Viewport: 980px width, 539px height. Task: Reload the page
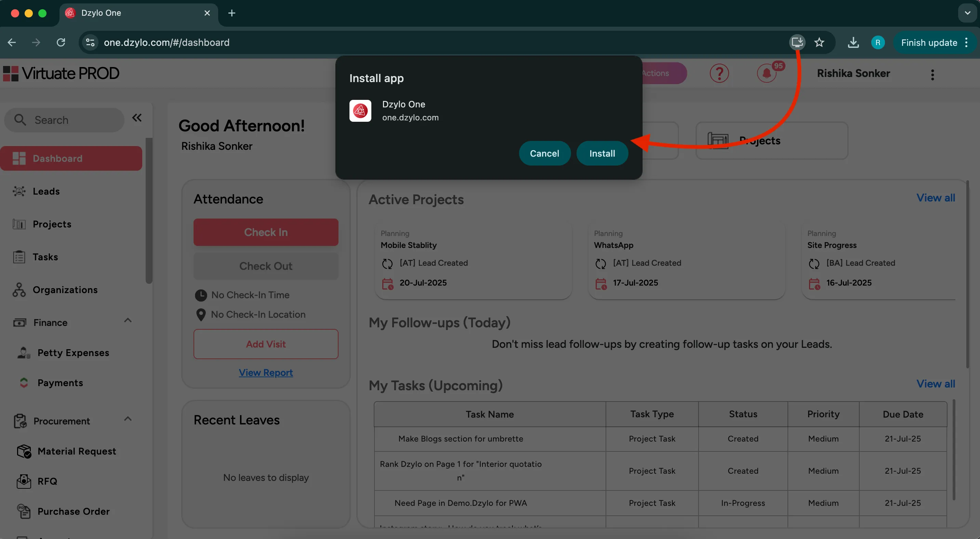[61, 42]
